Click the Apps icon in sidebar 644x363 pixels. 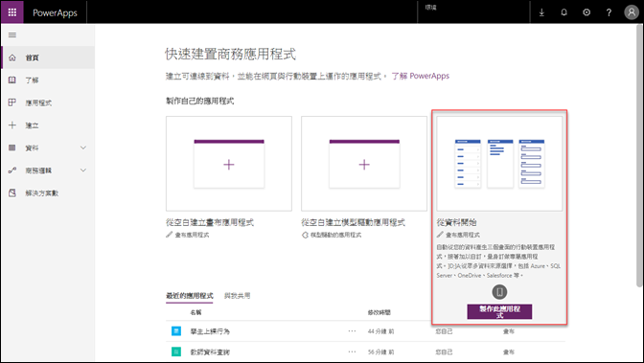12,102
